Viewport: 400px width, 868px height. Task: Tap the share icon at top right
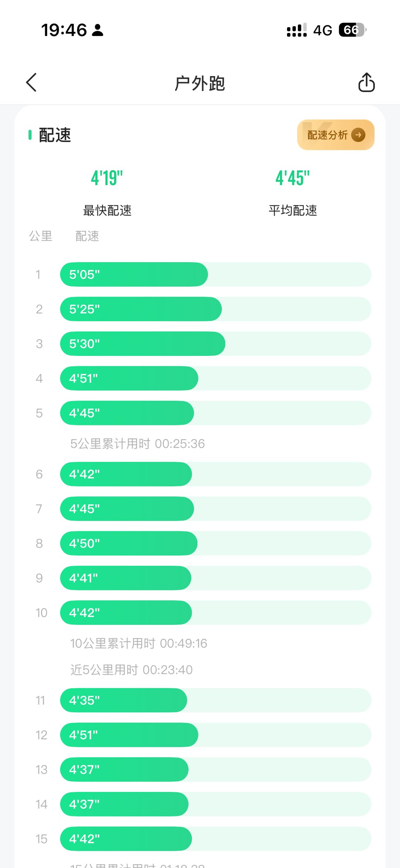coord(366,82)
